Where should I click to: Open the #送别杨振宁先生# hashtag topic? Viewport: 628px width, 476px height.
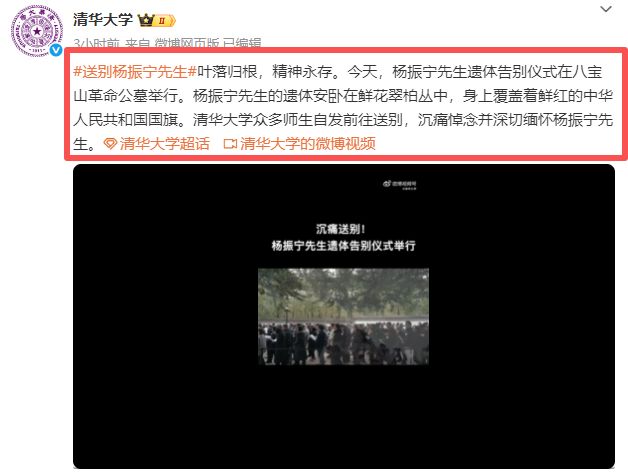click(x=135, y=72)
